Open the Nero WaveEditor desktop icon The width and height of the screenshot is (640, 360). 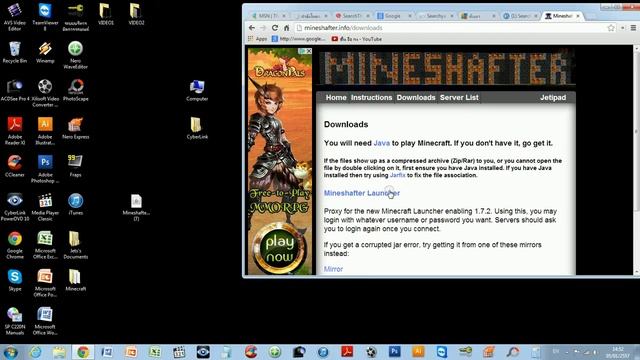click(76, 55)
